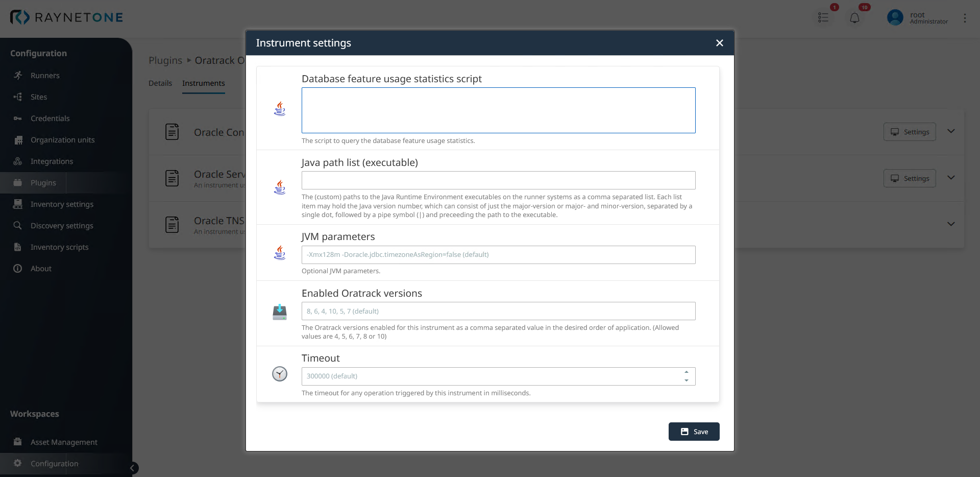Click the RayNetOne logo
Screen dimensions: 980x477
67,17
